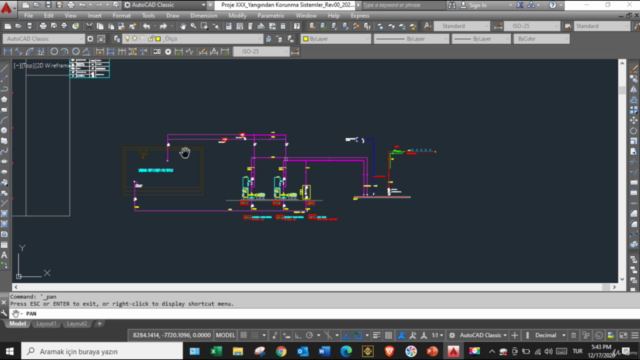This screenshot has height=360, width=640.
Task: Open the _Ölçü layer dropdown
Action: click(193, 39)
